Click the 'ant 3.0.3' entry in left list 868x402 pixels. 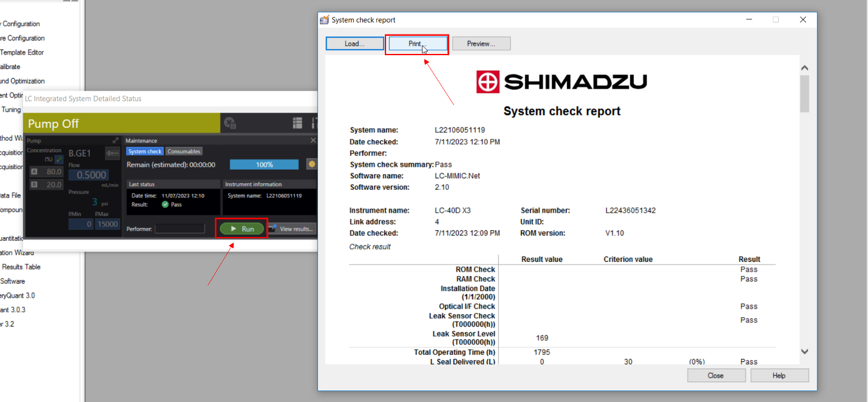[13, 310]
